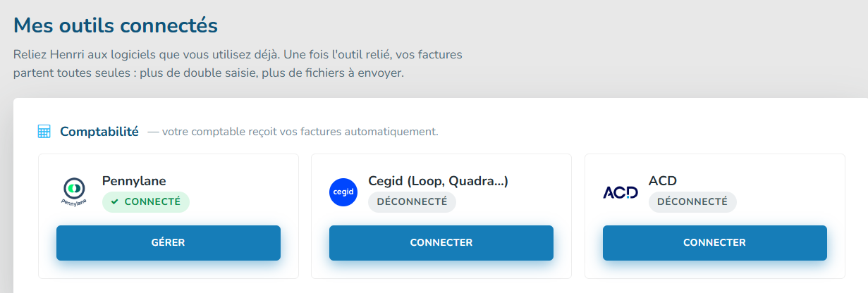The height and width of the screenshot is (293, 868).
Task: Click the Mes outils connectés page heading
Action: tap(116, 25)
